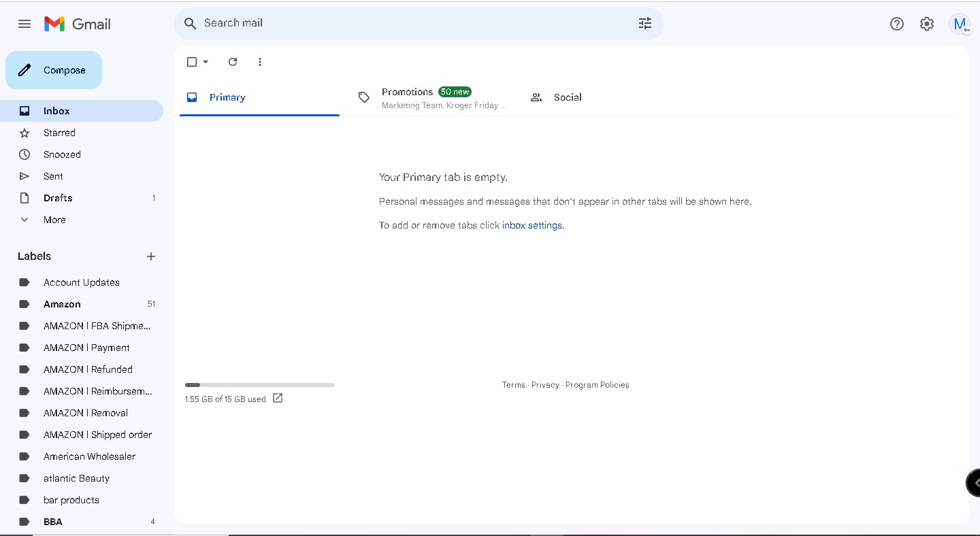The height and width of the screenshot is (536, 980).
Task: Click the Gmail logo
Action: 77,24
